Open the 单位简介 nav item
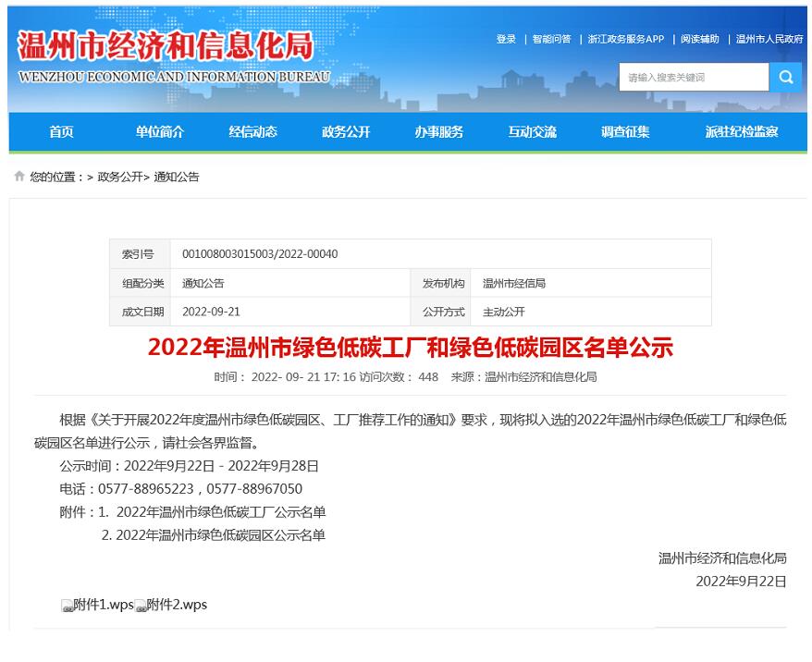The image size is (812, 662). tap(159, 132)
